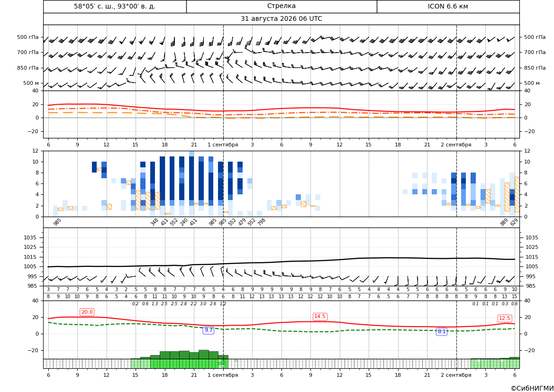Click the ©СибНИГМИ copyright text

click(532, 388)
